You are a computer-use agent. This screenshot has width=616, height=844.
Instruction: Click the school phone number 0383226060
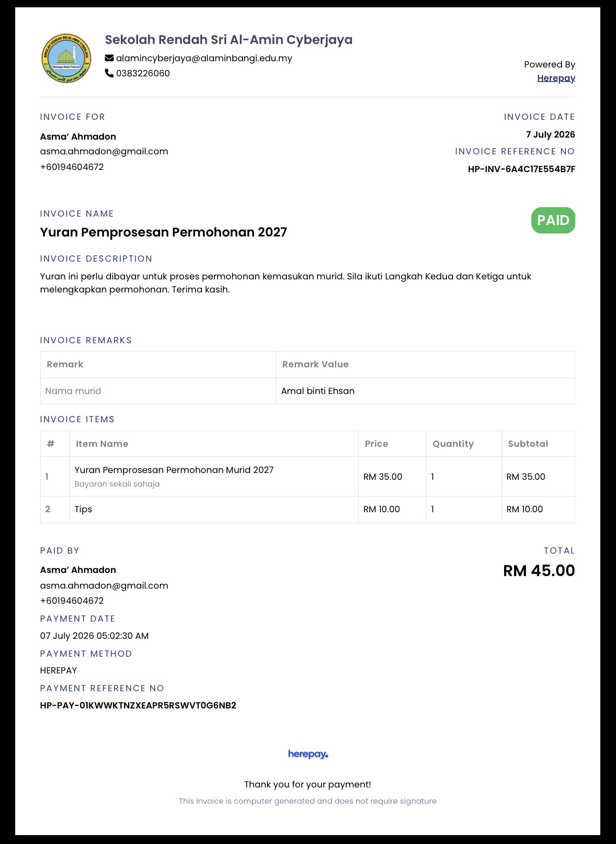coord(143,73)
